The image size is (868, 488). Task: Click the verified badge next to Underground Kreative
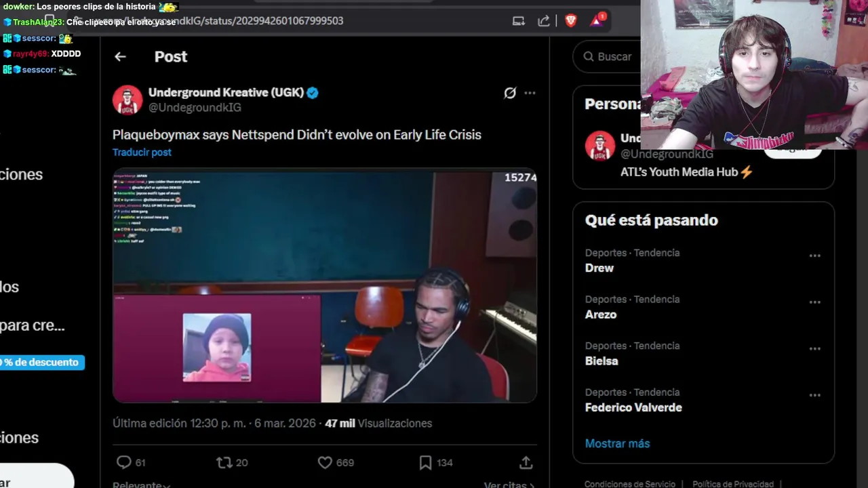point(313,93)
